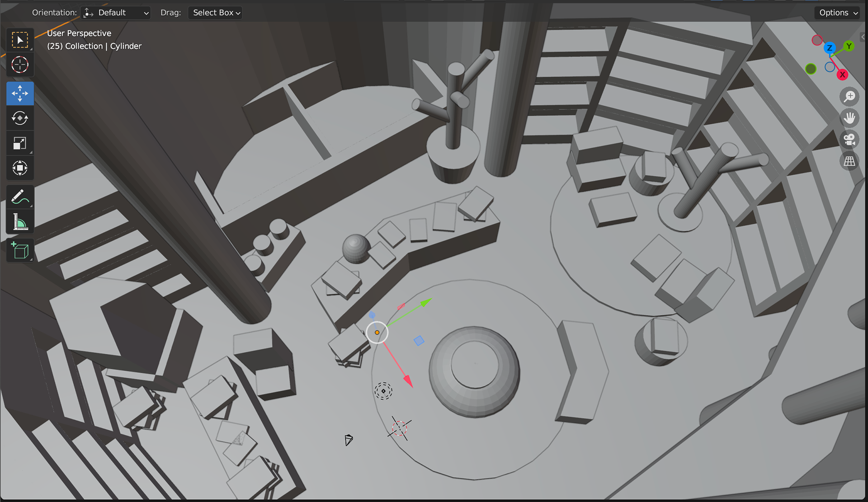Toggle camera view icon
This screenshot has width=868, height=502.
(x=849, y=140)
